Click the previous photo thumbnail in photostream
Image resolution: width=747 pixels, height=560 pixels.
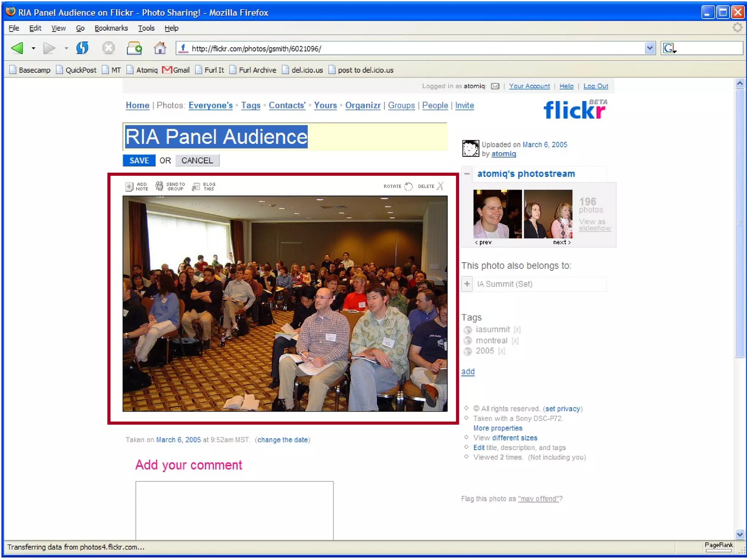pos(497,214)
